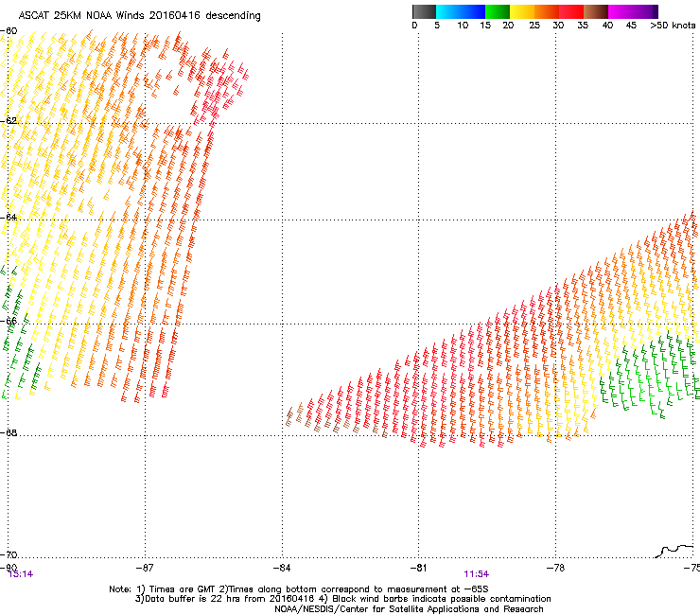Click the purple 15:14 swath time label

coord(21,574)
